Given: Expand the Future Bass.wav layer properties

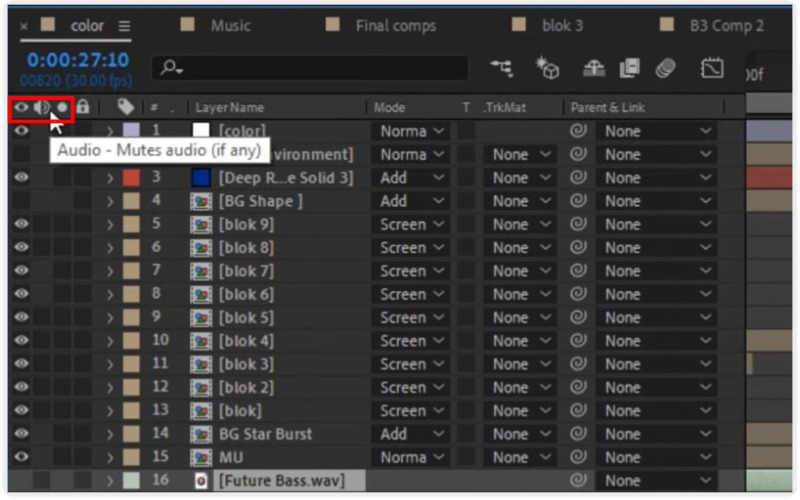Looking at the screenshot, I should pyautogui.click(x=110, y=481).
